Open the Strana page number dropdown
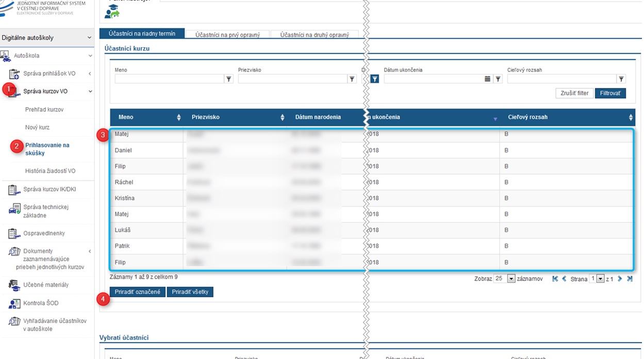 (600, 279)
